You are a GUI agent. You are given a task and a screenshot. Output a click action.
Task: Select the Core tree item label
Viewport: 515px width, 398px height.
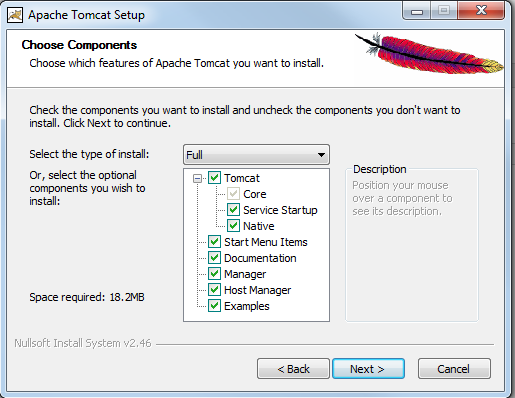click(255, 194)
